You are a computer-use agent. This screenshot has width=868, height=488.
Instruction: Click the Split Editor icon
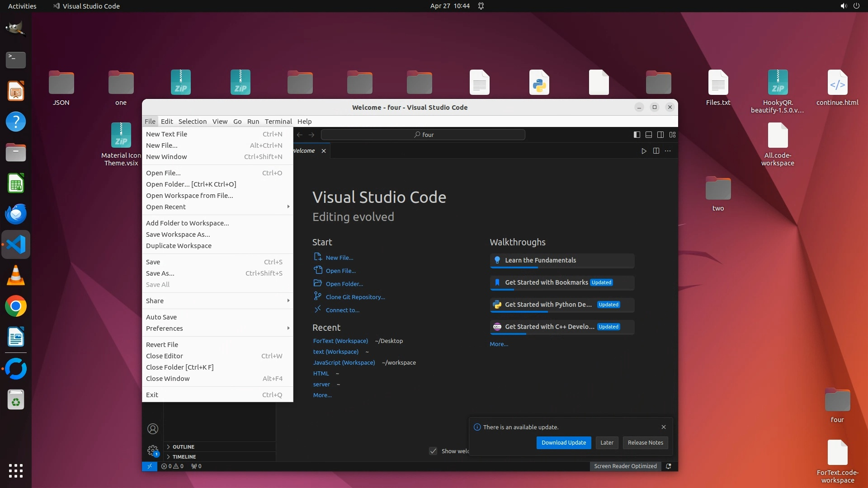[656, 151]
